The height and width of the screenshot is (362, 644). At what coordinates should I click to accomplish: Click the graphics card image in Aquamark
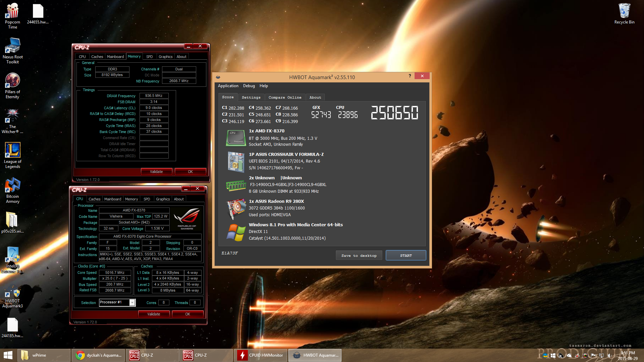[x=236, y=208]
